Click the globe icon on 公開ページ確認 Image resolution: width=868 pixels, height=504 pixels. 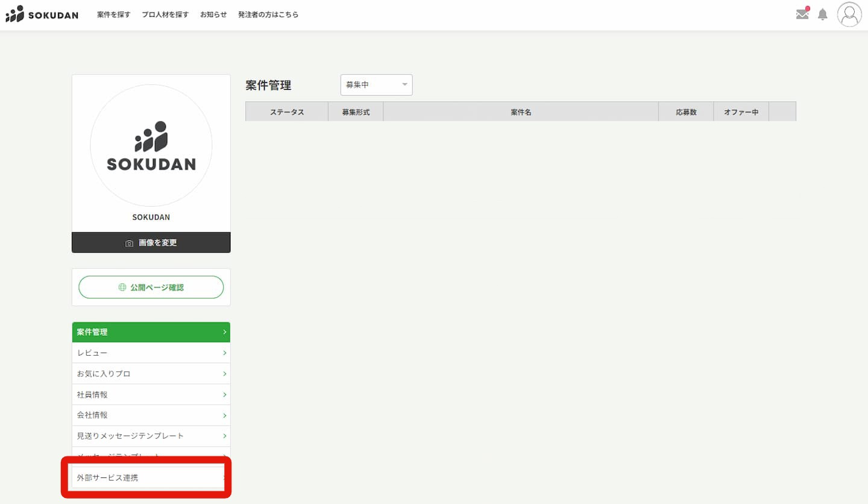click(x=122, y=288)
